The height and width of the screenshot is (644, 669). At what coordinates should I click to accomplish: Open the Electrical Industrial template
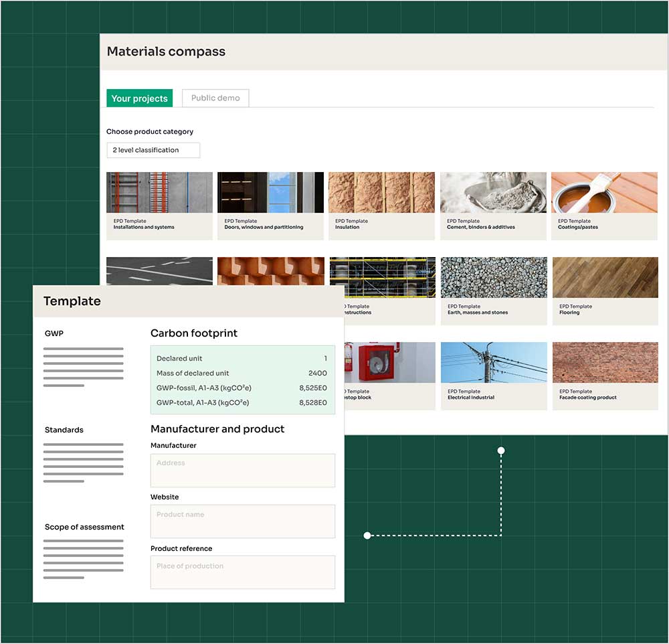click(493, 376)
